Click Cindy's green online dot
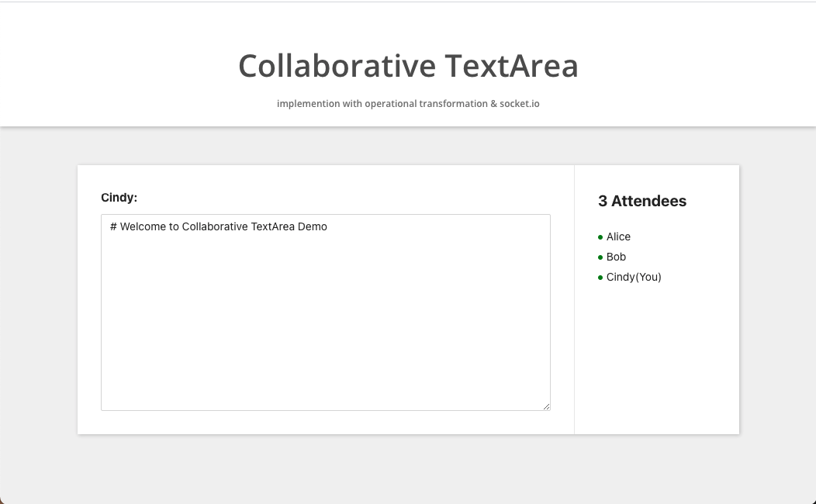Viewport: 816px width, 504px height. tap(600, 277)
